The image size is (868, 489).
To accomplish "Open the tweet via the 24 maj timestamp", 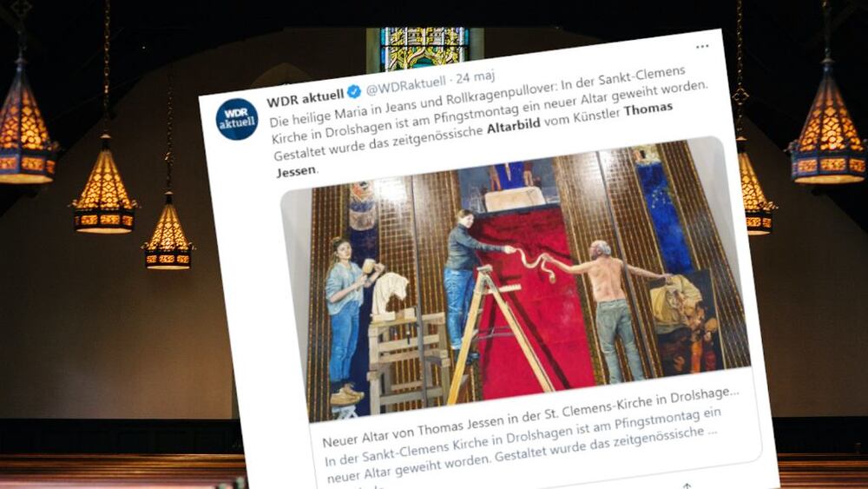I will [476, 77].
